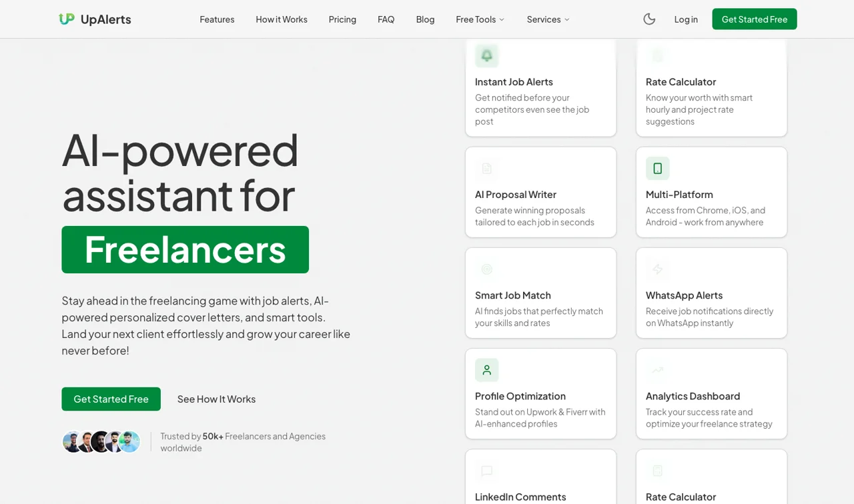The height and width of the screenshot is (504, 854).
Task: Click the LinkedIn Comments chat bubble icon
Action: click(x=487, y=471)
